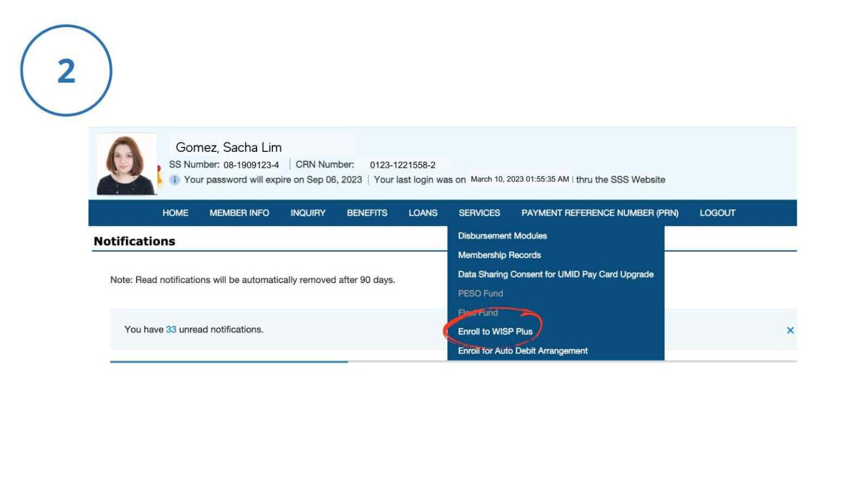The width and height of the screenshot is (868, 488).
Task: Select Enroll for Auto Debit Arrangement
Action: [x=523, y=351]
